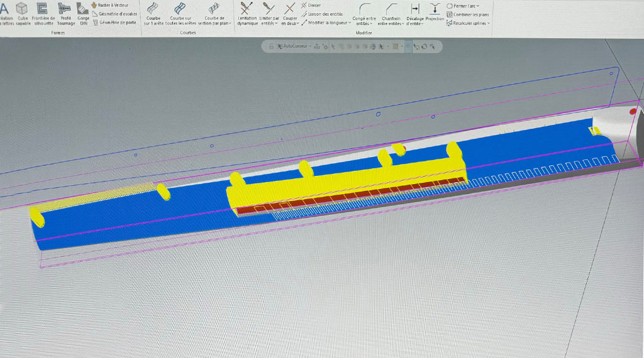Click Combiner les plans
This screenshot has width=644, height=358.
(x=468, y=14)
